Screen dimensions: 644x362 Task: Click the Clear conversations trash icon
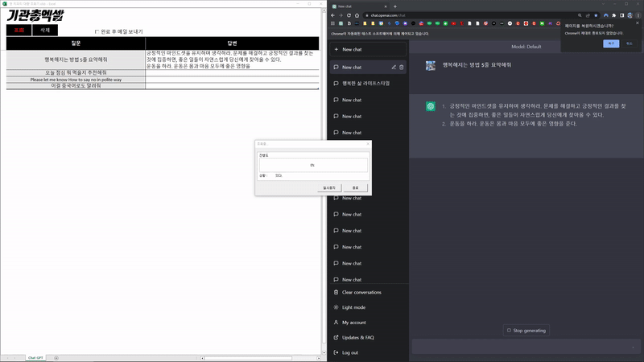(x=336, y=292)
